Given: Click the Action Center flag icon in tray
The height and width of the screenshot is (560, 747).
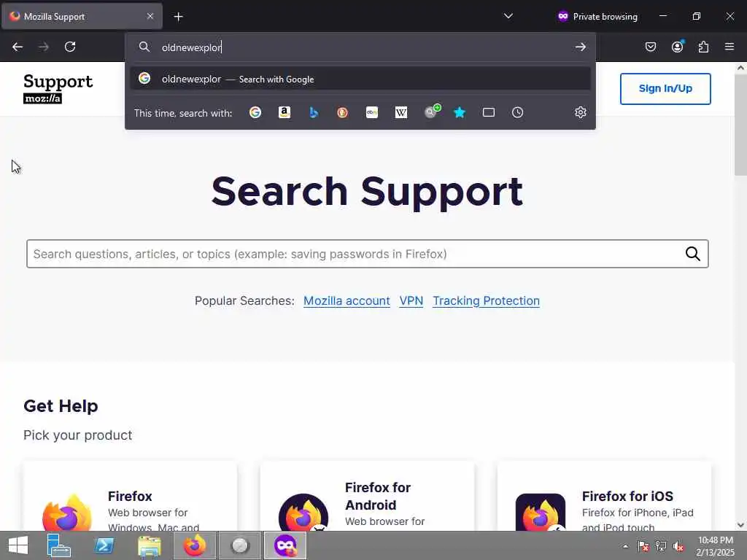Looking at the screenshot, I should pos(643,546).
